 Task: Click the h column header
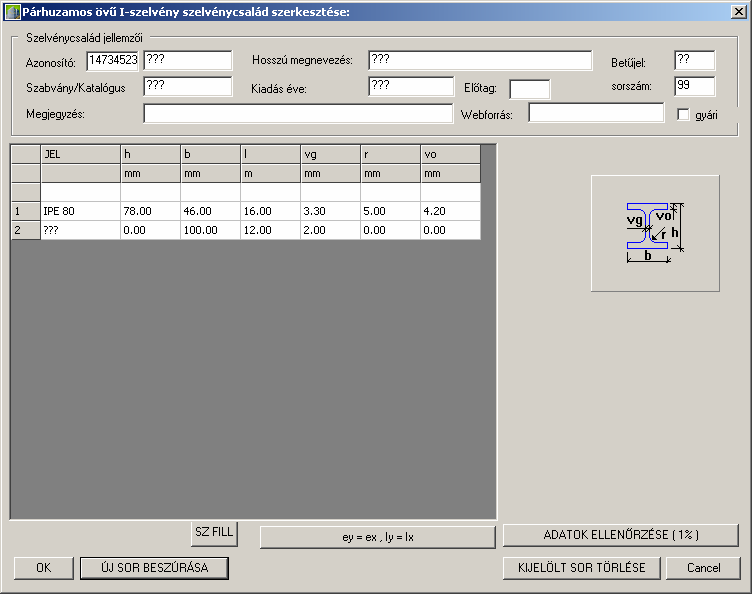tap(151, 154)
